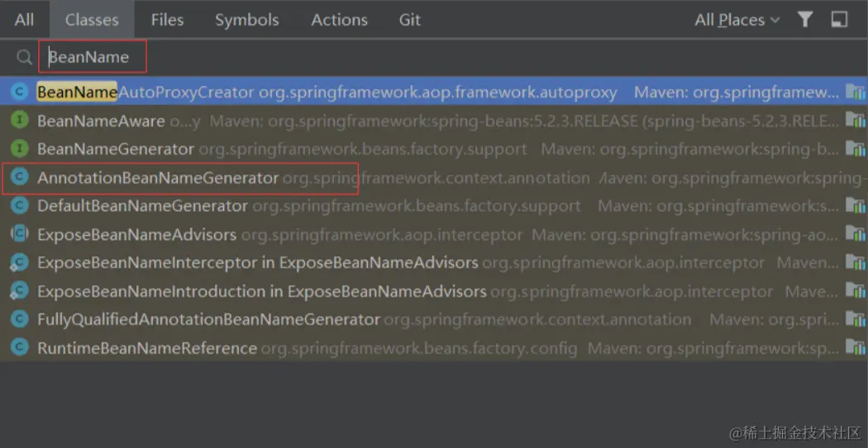868x448 pixels.
Task: Click the filter funnel icon
Action: coord(805,20)
